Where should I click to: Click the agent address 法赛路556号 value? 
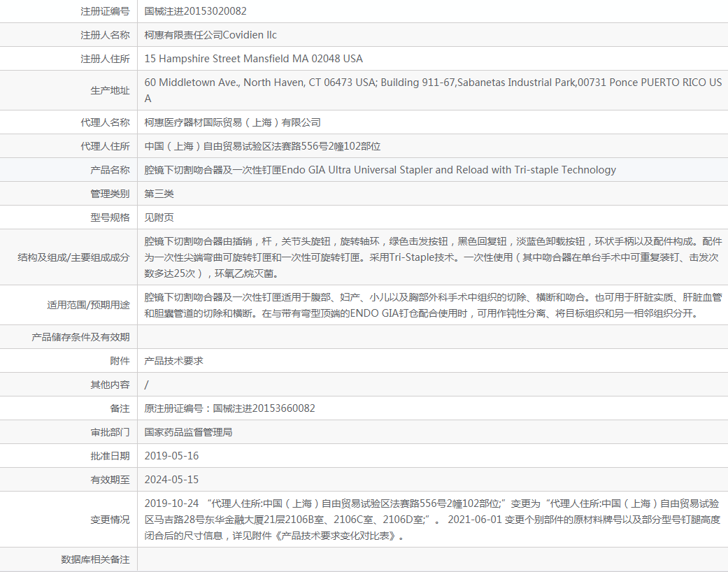262,145
